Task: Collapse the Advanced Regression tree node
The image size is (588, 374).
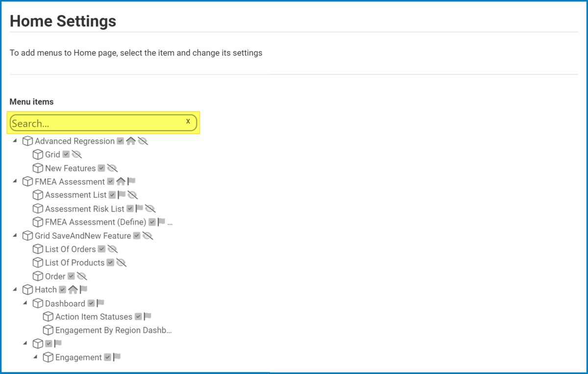Action: [x=15, y=141]
